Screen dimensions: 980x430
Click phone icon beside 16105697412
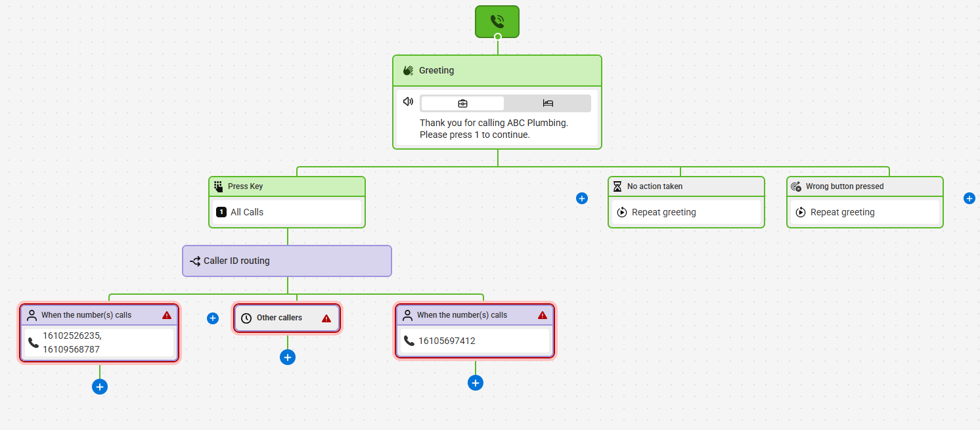click(409, 341)
